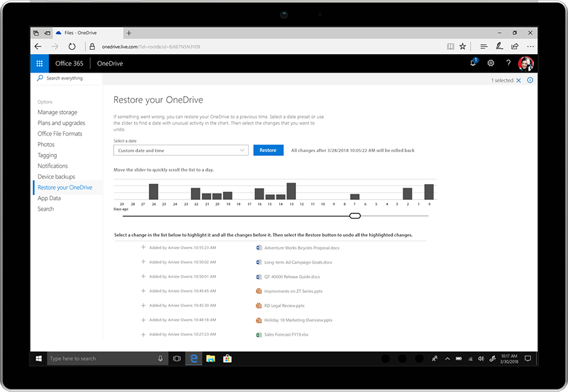Open the Word icon beside QT-40000 Release Guide.docx
Viewport: 568px width, 392px height.
[x=258, y=276]
